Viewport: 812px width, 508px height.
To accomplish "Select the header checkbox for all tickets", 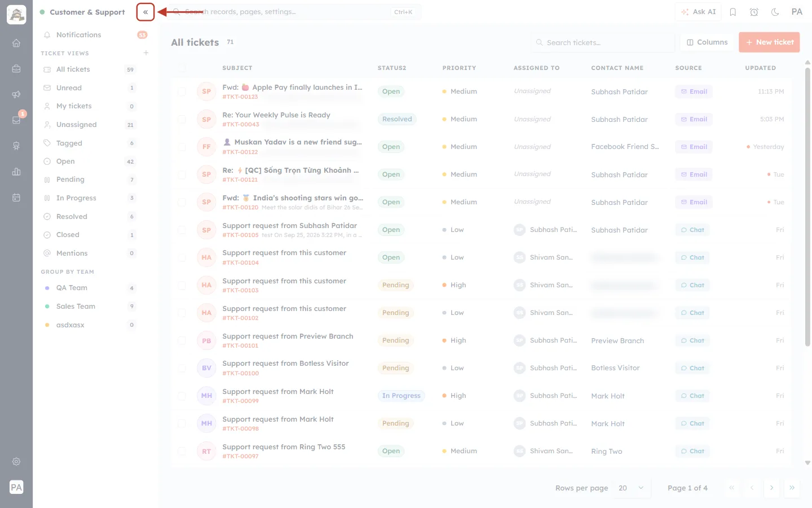I will [x=182, y=68].
